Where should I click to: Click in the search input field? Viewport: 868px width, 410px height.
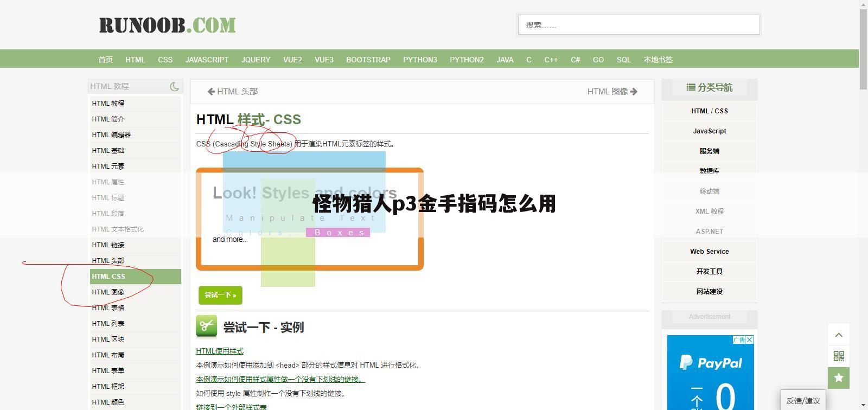click(x=639, y=25)
